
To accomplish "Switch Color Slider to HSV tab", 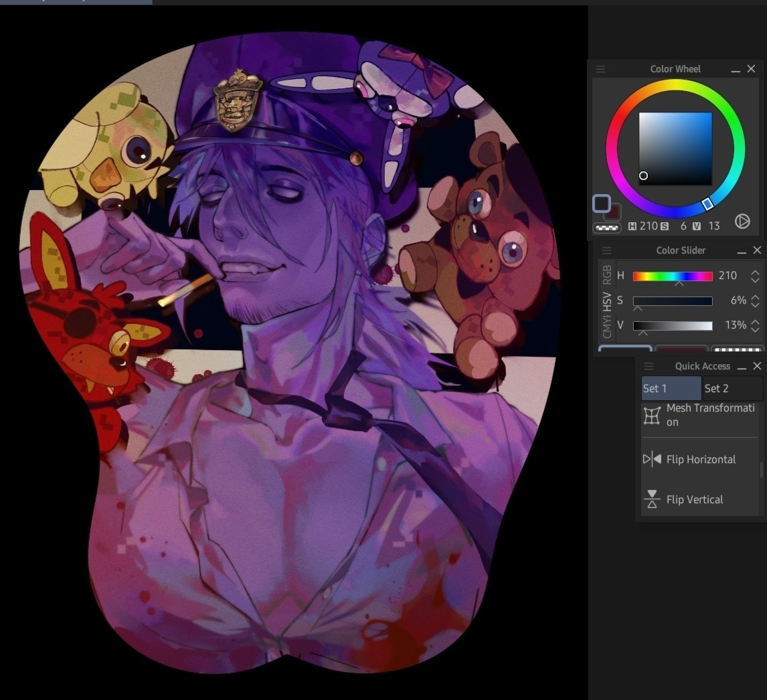I will pos(607,302).
